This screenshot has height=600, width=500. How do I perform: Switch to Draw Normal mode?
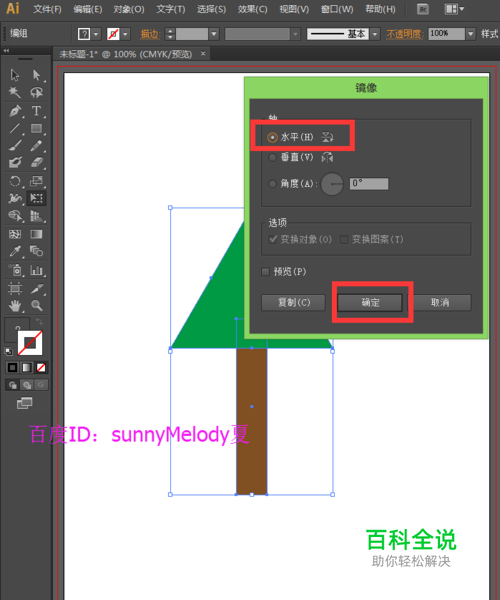tap(13, 385)
